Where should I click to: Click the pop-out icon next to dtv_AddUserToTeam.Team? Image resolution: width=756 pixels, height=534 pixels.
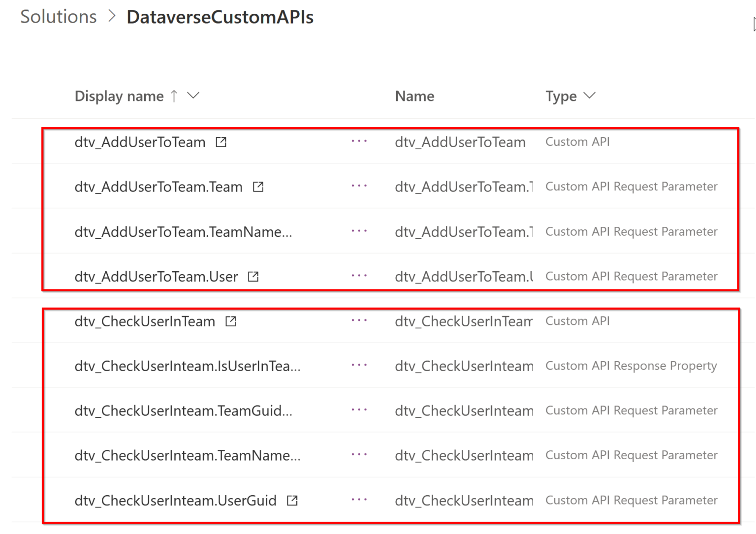coord(258,187)
